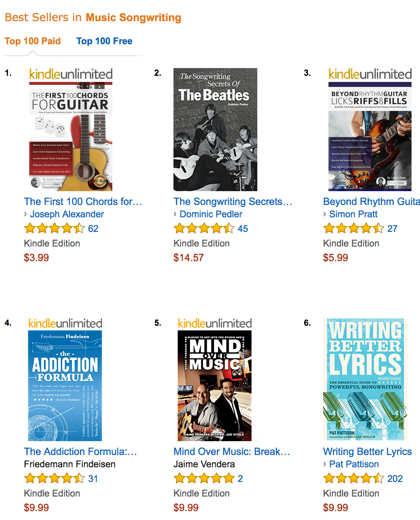Open The Addiction Formula title link
The image size is (420, 520).
[x=80, y=452]
